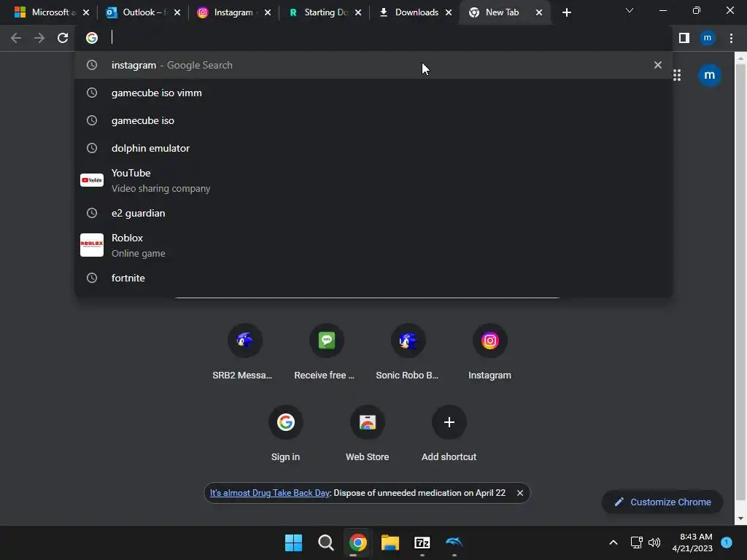Open the clock showing 8:43 AM
Screen dimensions: 747x560
tap(692, 542)
